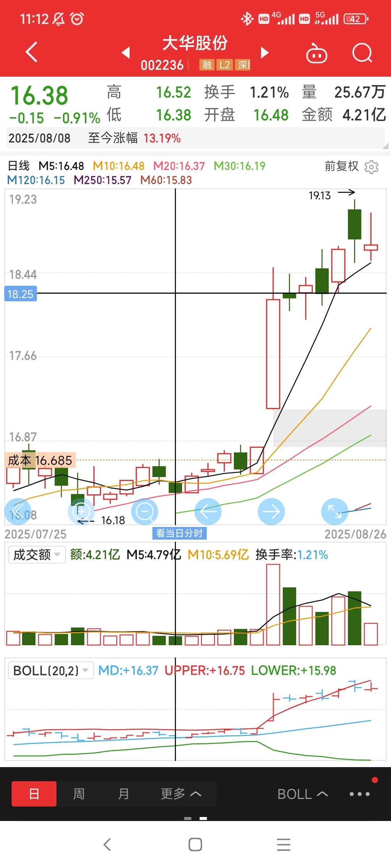This screenshot has width=391, height=868.
Task: Move crosshair right with arrow button
Action: point(271,511)
